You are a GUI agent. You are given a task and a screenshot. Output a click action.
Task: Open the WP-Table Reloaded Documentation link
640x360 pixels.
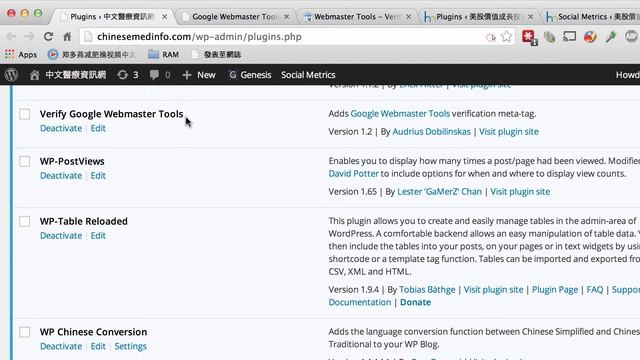(x=360, y=302)
